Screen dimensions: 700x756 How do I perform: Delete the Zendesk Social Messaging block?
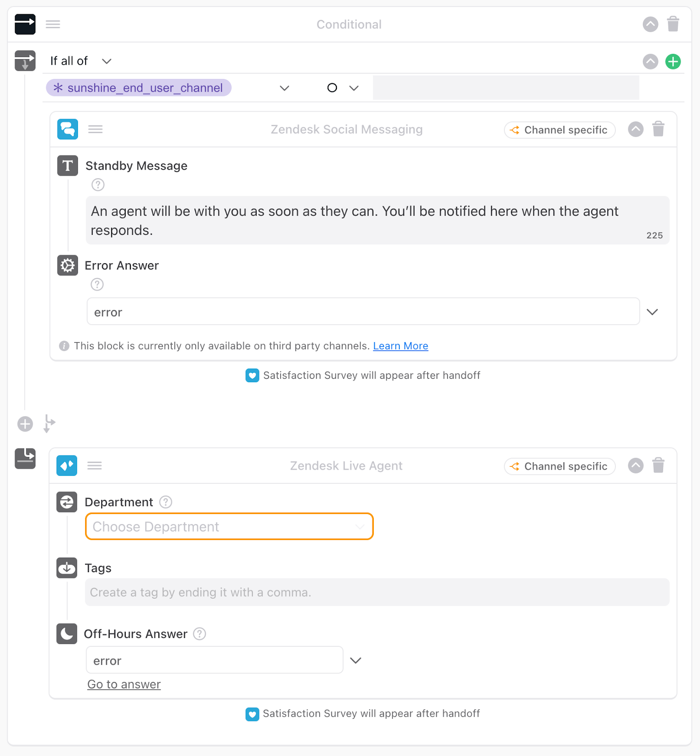[x=658, y=129]
